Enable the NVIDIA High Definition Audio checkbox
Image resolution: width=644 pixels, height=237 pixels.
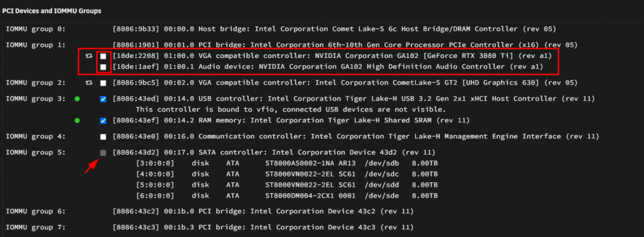[x=103, y=66]
